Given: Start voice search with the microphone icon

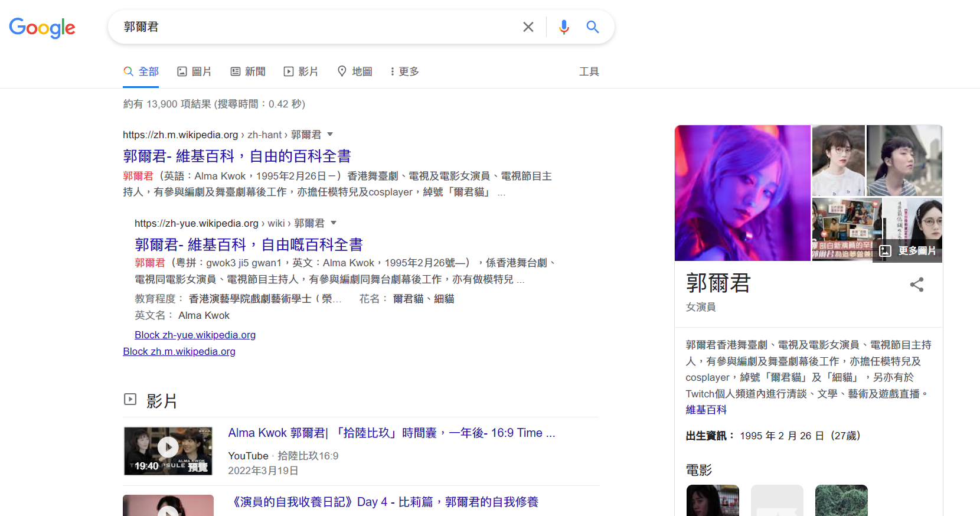Looking at the screenshot, I should (x=564, y=27).
